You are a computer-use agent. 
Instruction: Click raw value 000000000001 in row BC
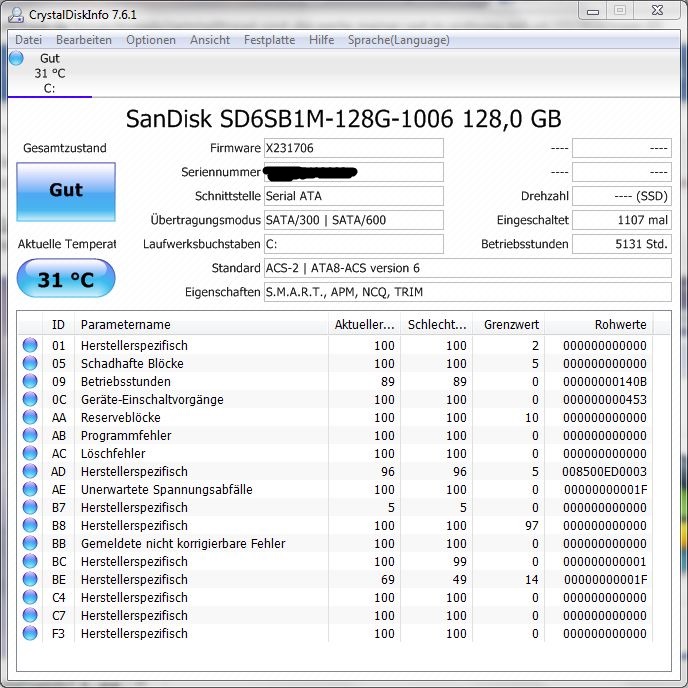[605, 561]
